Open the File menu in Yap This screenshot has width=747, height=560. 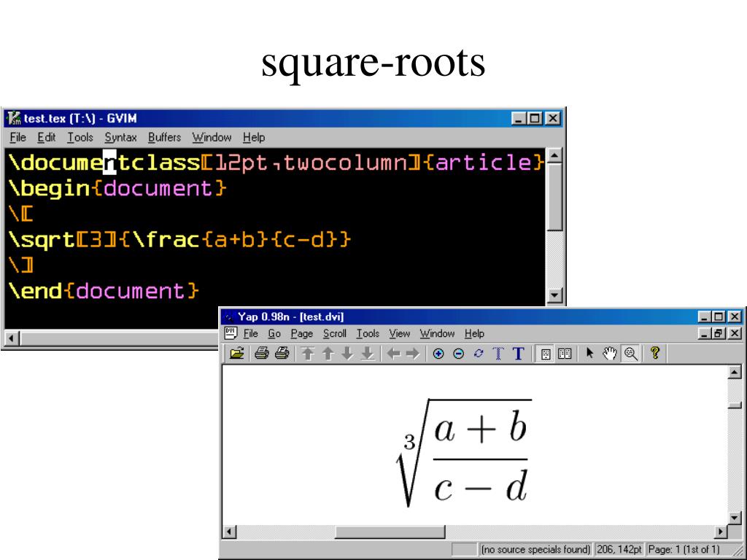251,333
